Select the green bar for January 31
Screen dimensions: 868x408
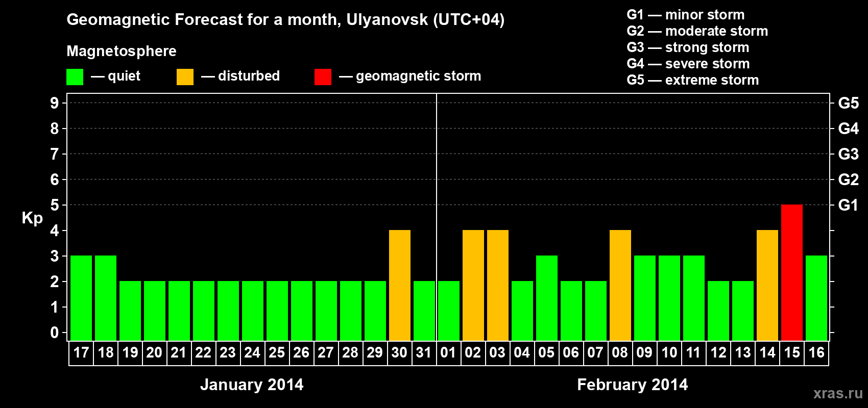pyautogui.click(x=424, y=311)
